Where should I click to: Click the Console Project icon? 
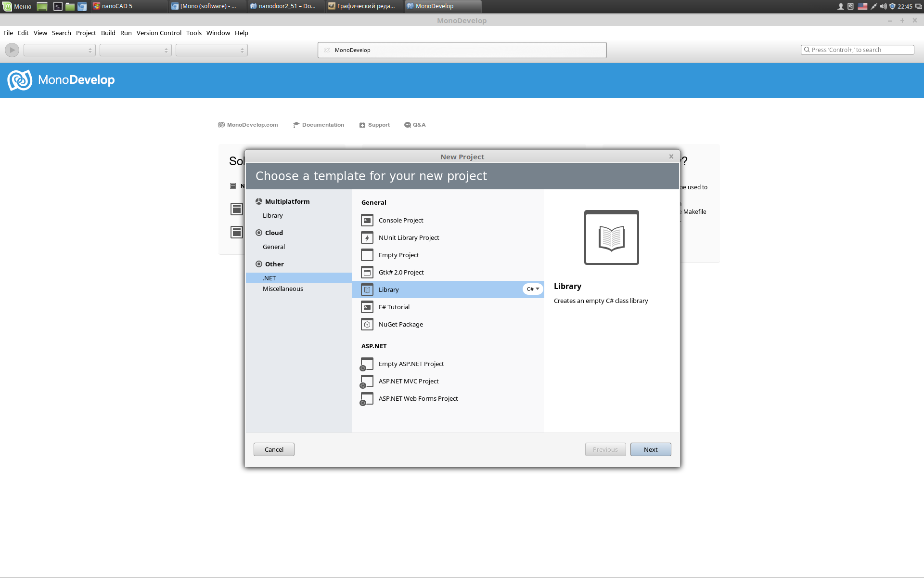(367, 220)
